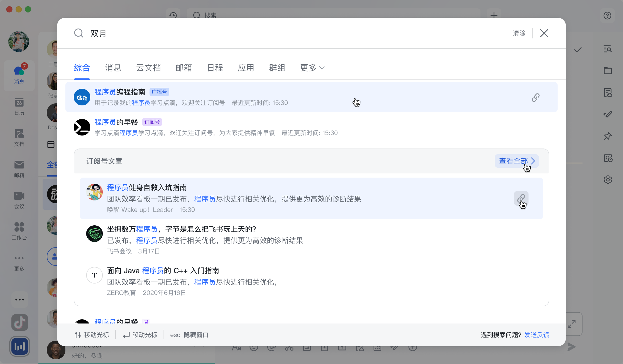Image resolution: width=623 pixels, height=364 pixels.
Task: Open the pin icon on right panel
Action: click(608, 136)
